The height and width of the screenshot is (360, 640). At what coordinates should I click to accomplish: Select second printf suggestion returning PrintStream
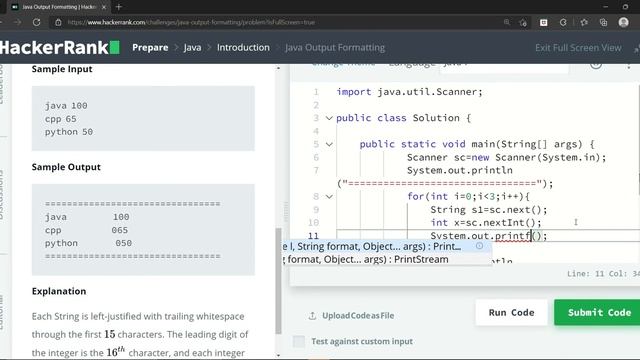(x=387, y=259)
